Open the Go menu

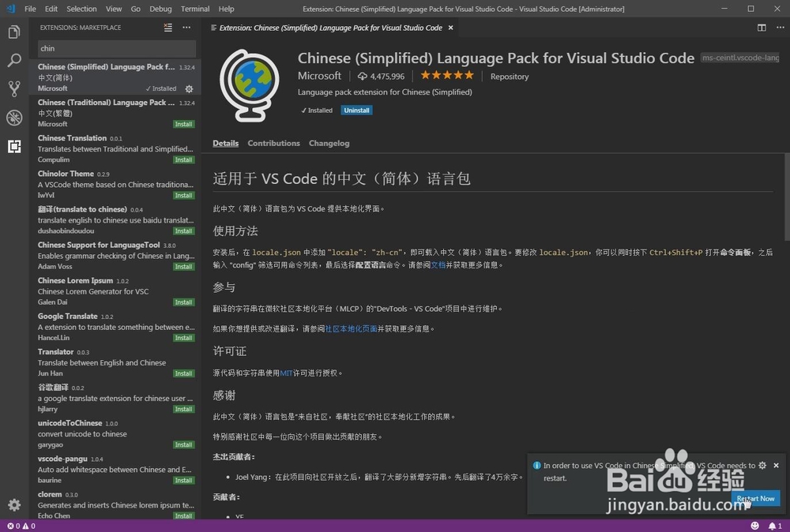[136, 9]
